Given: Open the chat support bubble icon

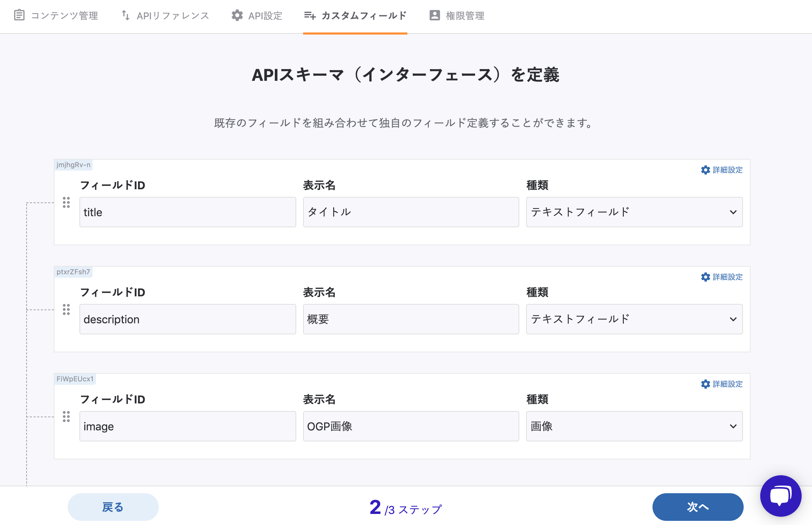Looking at the screenshot, I should pos(780,496).
